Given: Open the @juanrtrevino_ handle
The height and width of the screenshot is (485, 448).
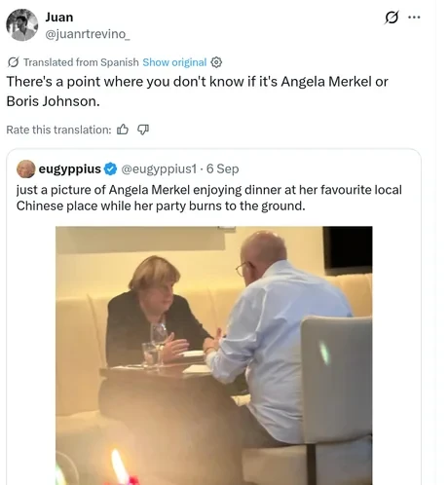Looking at the screenshot, I should (x=88, y=34).
